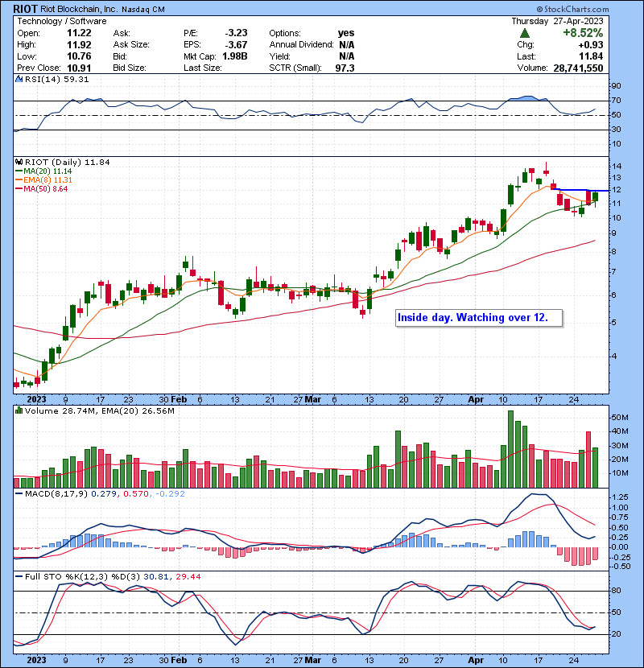The height and width of the screenshot is (668, 644).
Task: Click the Mkt Cap value 1.98B
Action: 235,56
